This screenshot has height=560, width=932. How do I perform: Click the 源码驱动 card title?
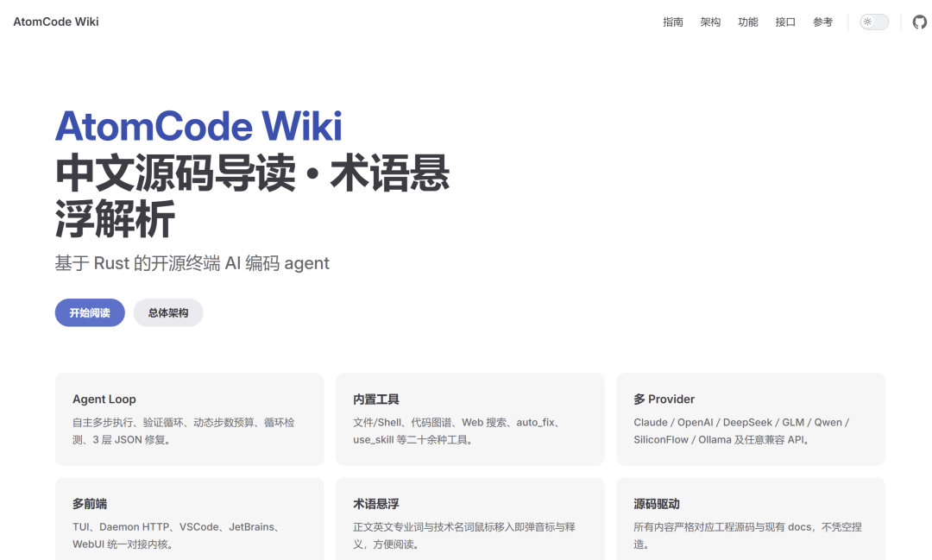(x=657, y=504)
